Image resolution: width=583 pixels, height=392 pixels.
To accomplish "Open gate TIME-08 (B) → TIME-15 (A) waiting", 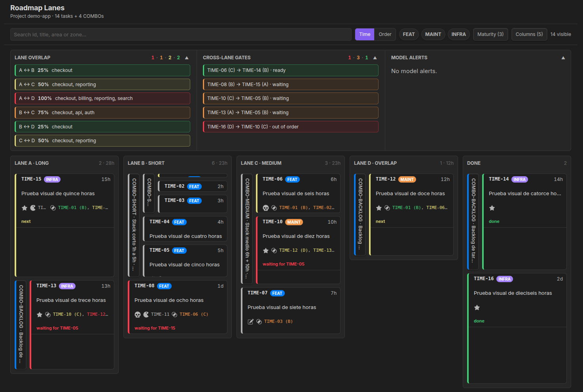I will pyautogui.click(x=291, y=85).
